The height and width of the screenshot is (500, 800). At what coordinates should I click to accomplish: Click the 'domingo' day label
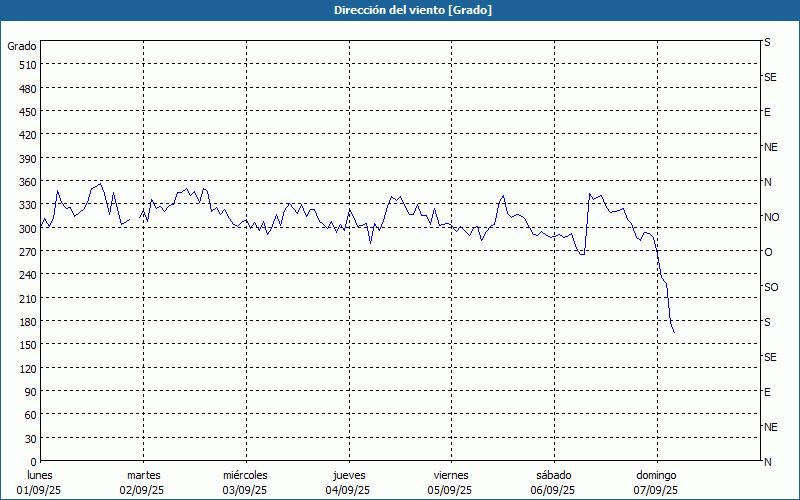click(x=656, y=475)
